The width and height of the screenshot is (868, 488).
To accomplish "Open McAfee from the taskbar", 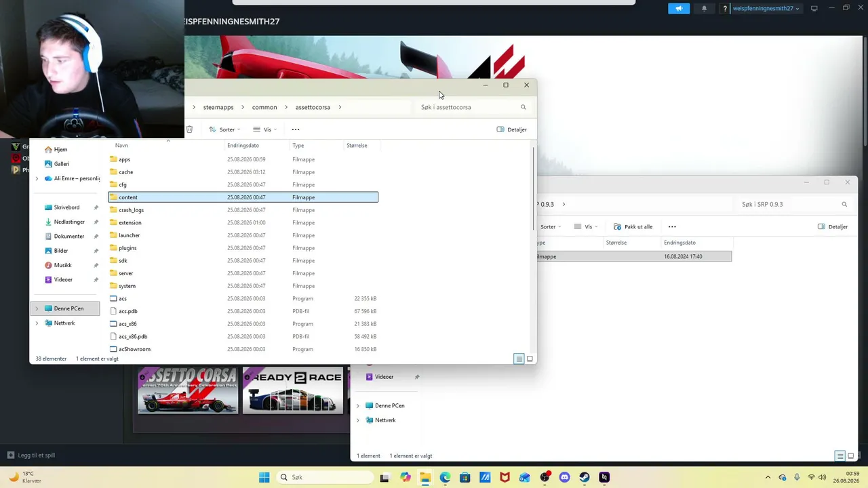I will (x=505, y=477).
